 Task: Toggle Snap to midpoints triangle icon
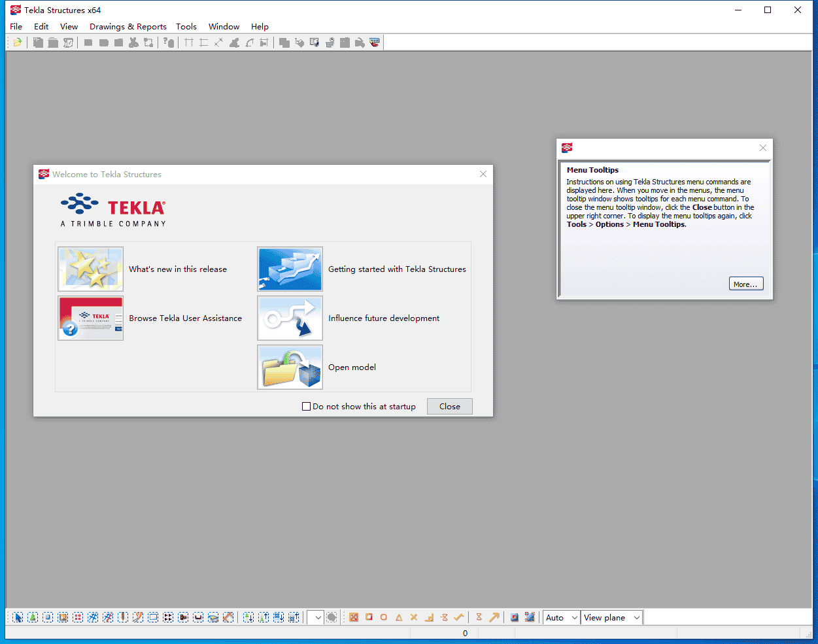pos(399,617)
